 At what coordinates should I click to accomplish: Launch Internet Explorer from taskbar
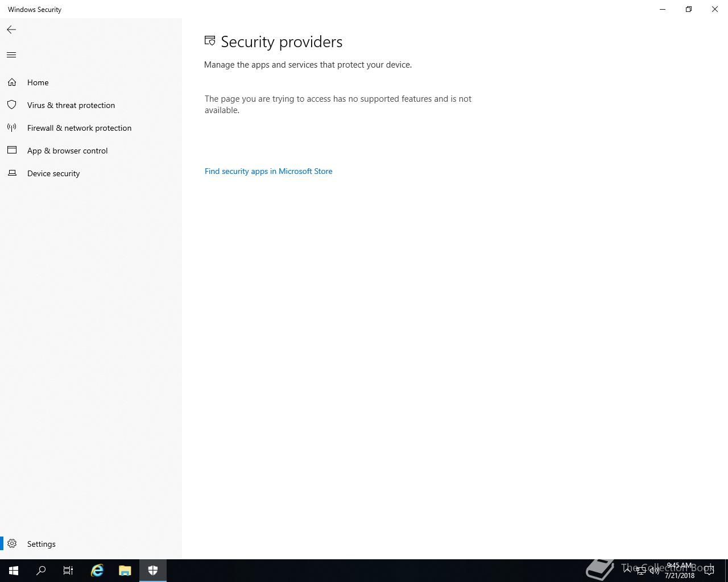pyautogui.click(x=97, y=571)
